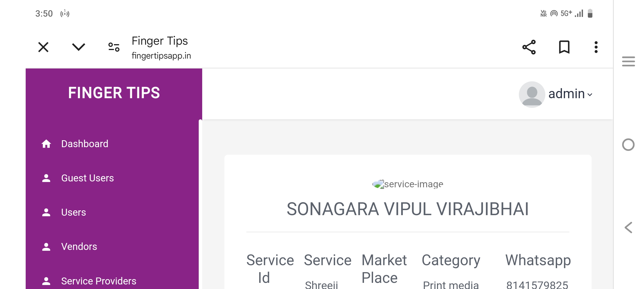Navigate to Service Providers

point(98,281)
